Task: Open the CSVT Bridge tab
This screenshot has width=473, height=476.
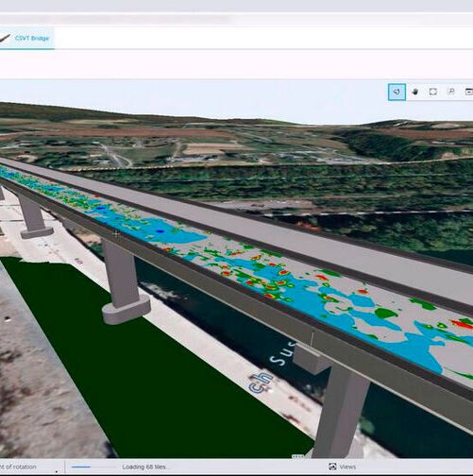Action: [26, 38]
